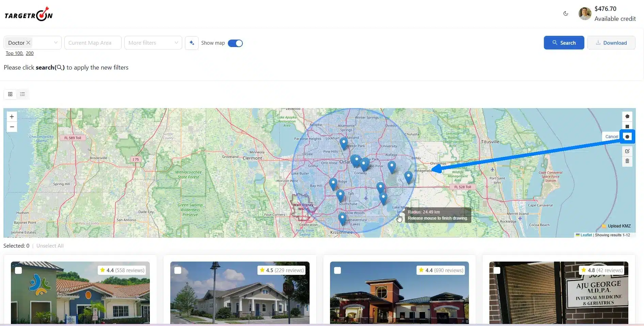The image size is (644, 326).
Task: Switch to grid view layout
Action: [10, 94]
